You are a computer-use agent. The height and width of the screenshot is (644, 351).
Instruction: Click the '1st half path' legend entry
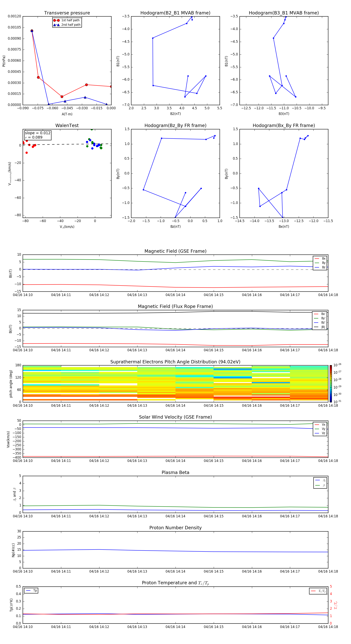67,20
